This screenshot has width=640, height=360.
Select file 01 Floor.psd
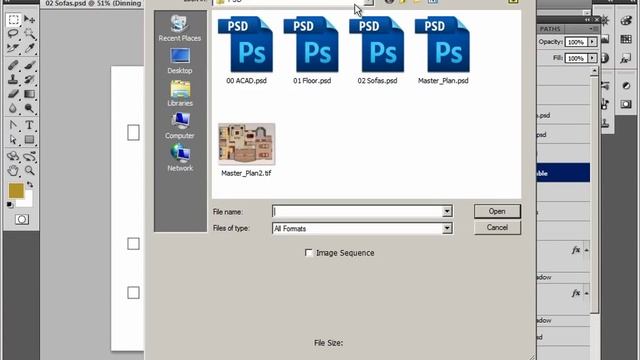click(x=312, y=51)
